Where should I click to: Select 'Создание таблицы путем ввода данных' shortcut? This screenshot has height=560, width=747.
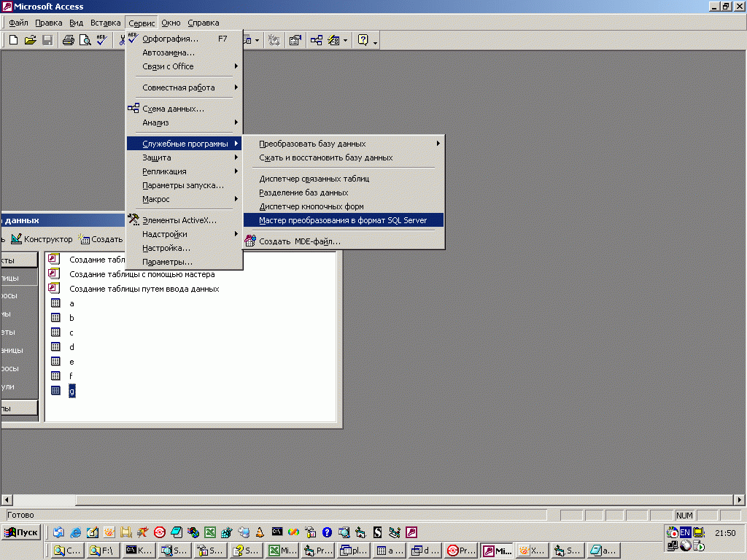coord(144,289)
